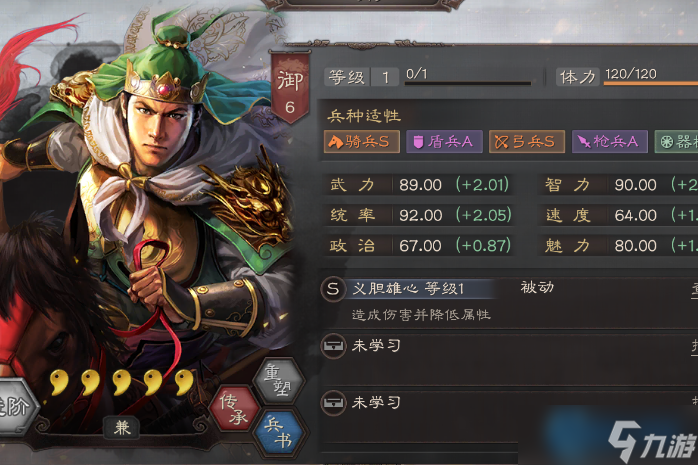Click the 体力 120/120 stamina bar
The height and width of the screenshot is (465, 698).
(651, 83)
